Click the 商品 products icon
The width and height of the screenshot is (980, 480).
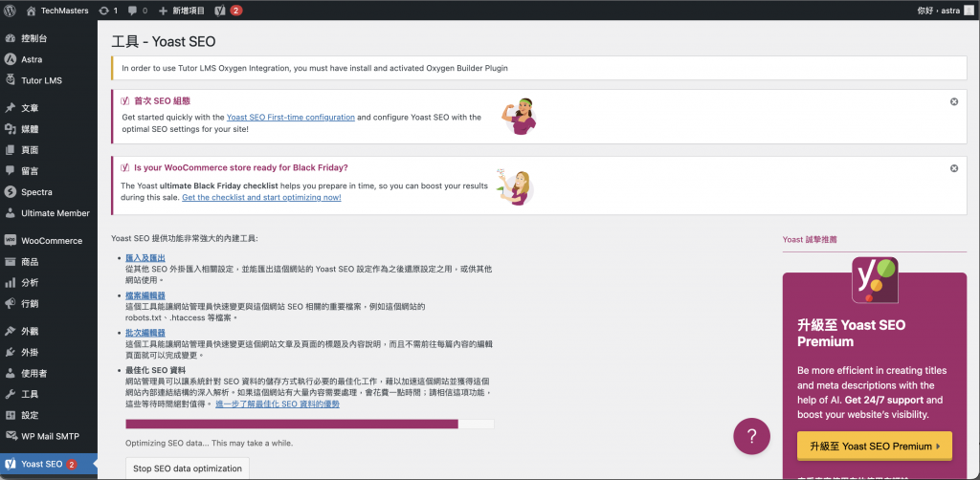pyautogui.click(x=10, y=262)
